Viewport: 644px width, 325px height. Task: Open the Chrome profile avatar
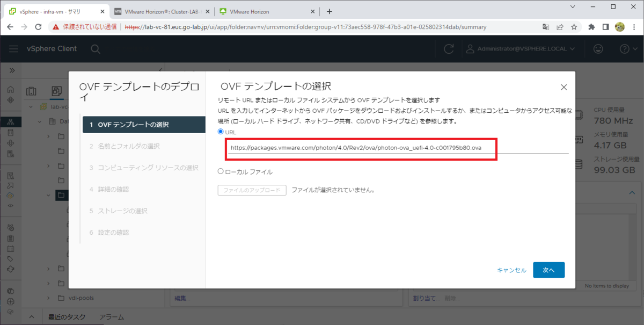click(x=619, y=27)
